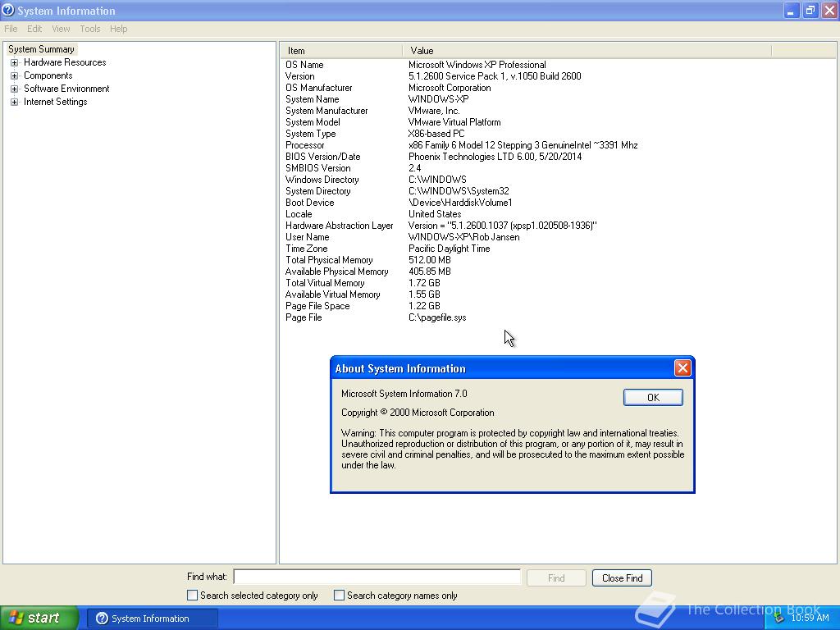The width and height of the screenshot is (840, 630).
Task: Close the System Information main window
Action: [829, 10]
